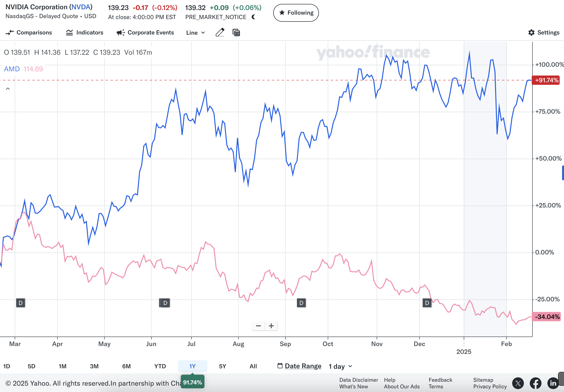Click dividend marker near December

(x=427, y=303)
